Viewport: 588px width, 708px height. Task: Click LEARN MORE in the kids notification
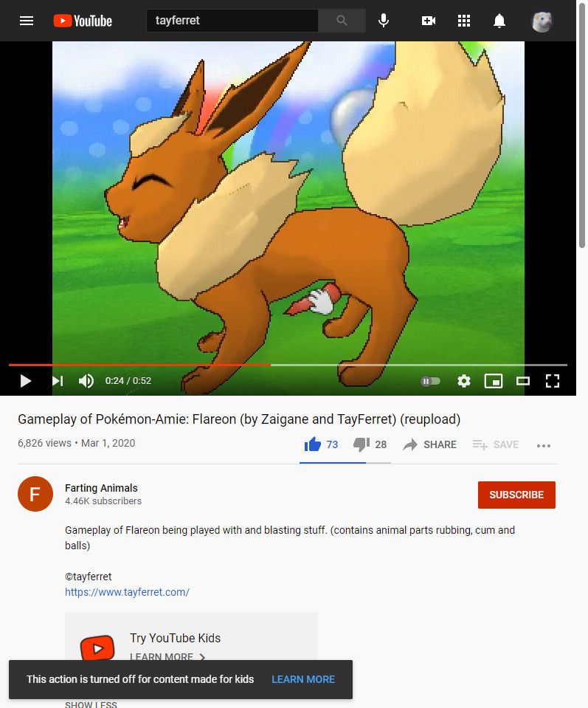(303, 679)
